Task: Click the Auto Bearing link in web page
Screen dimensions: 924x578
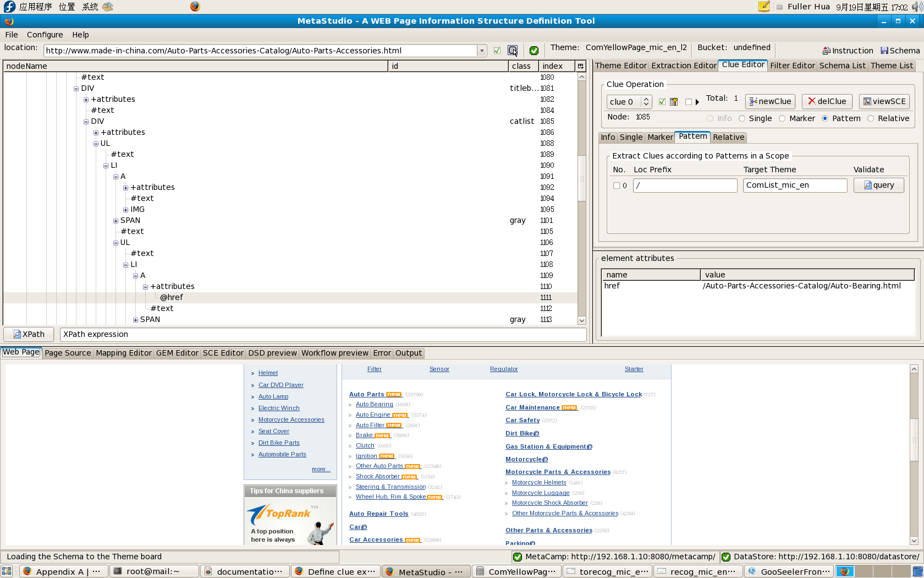Action: click(x=374, y=404)
